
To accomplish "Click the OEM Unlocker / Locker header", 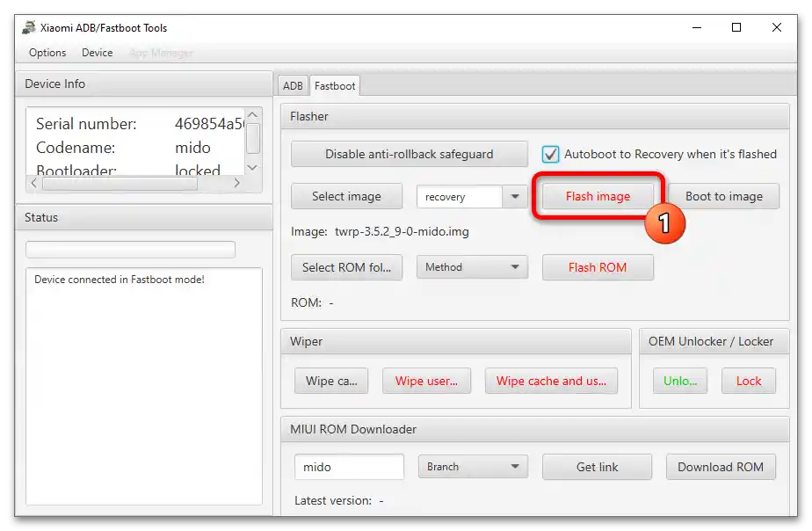I will pyautogui.click(x=714, y=341).
